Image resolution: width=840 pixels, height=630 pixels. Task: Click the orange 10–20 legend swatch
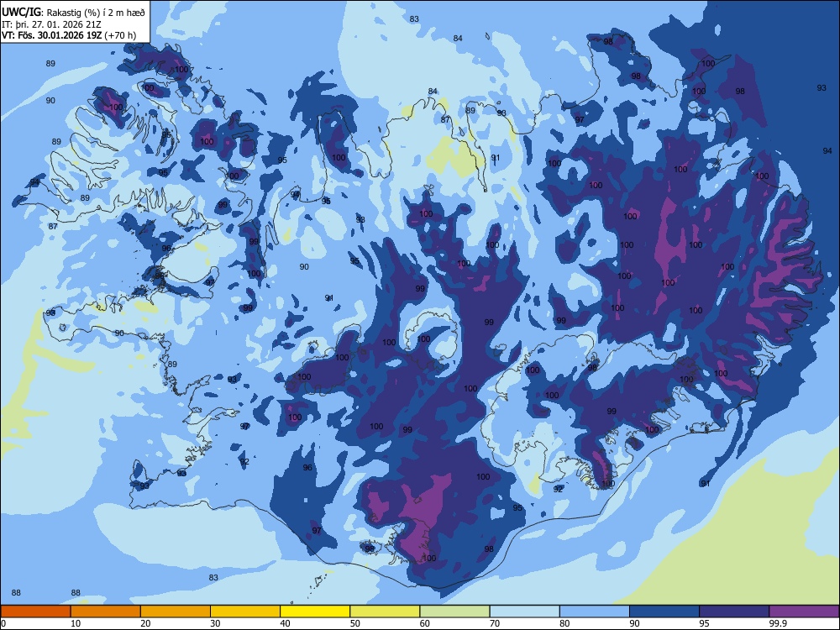click(106, 612)
